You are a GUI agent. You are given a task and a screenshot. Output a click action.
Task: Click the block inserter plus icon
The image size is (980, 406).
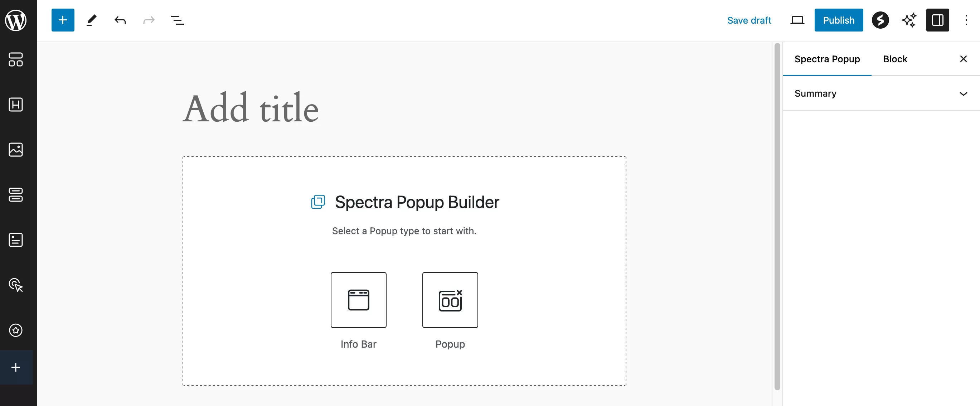[63, 20]
